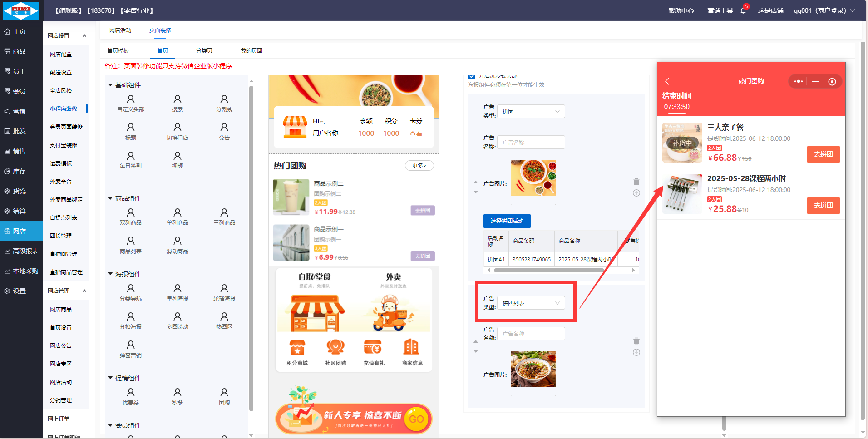Select the 轮播海报 poster component
This screenshot has width=868, height=439.
pyautogui.click(x=224, y=292)
